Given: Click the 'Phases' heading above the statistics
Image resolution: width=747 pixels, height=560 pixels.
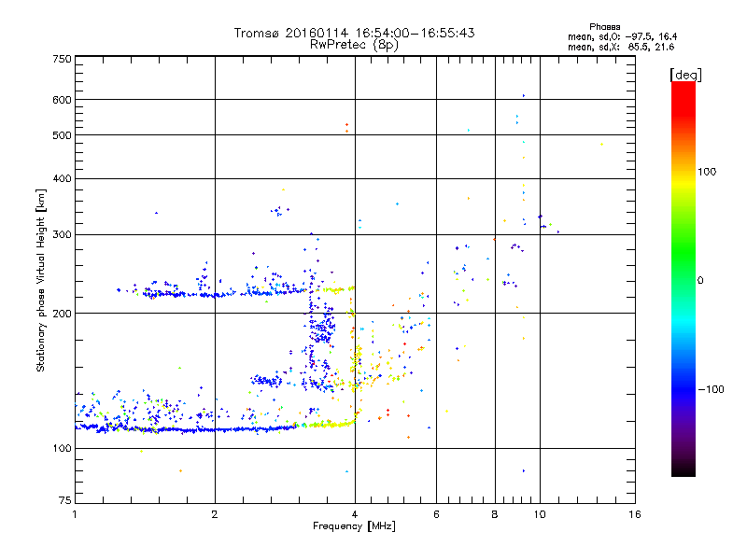Looking at the screenshot, I should point(604,27).
